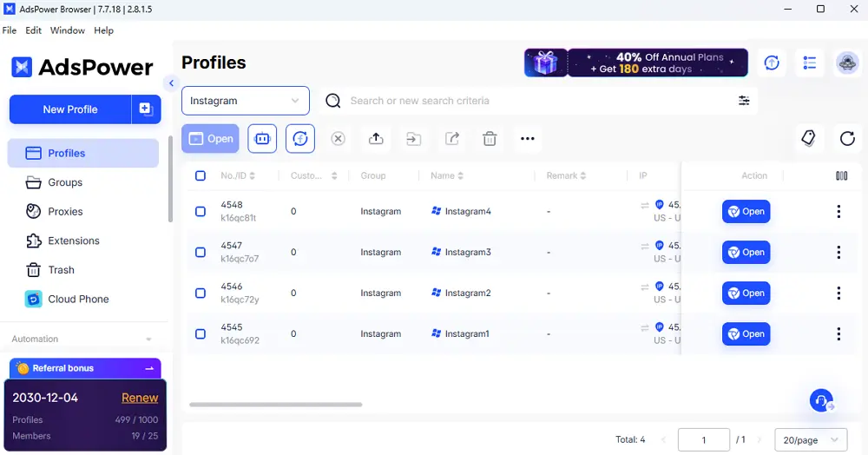
Task: Open the Instagram3 profile browser
Action: pos(746,253)
